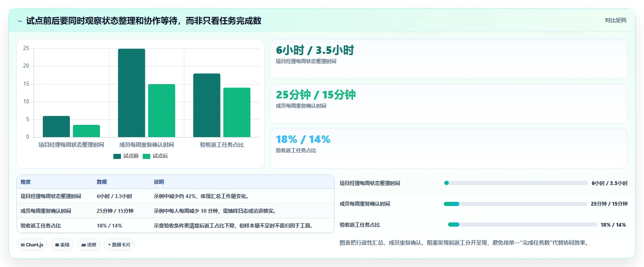Select the 试点前 bar for 成员每周重复确认时间

131,93
